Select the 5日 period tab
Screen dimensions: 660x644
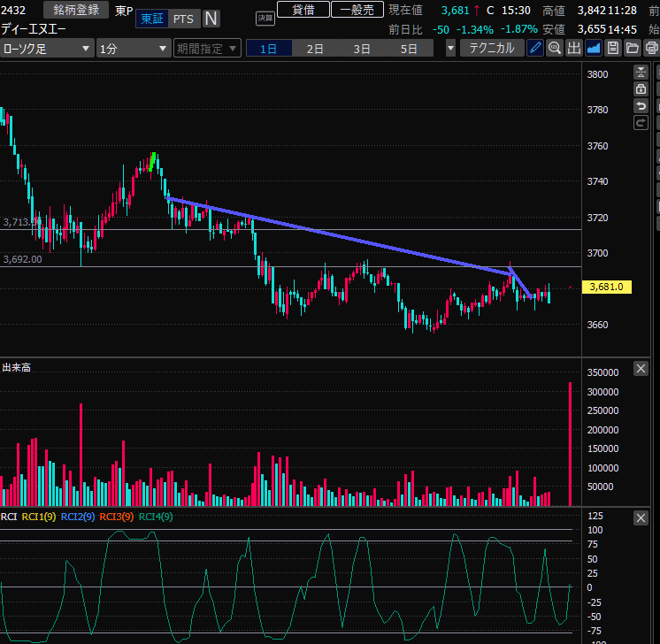pos(408,48)
